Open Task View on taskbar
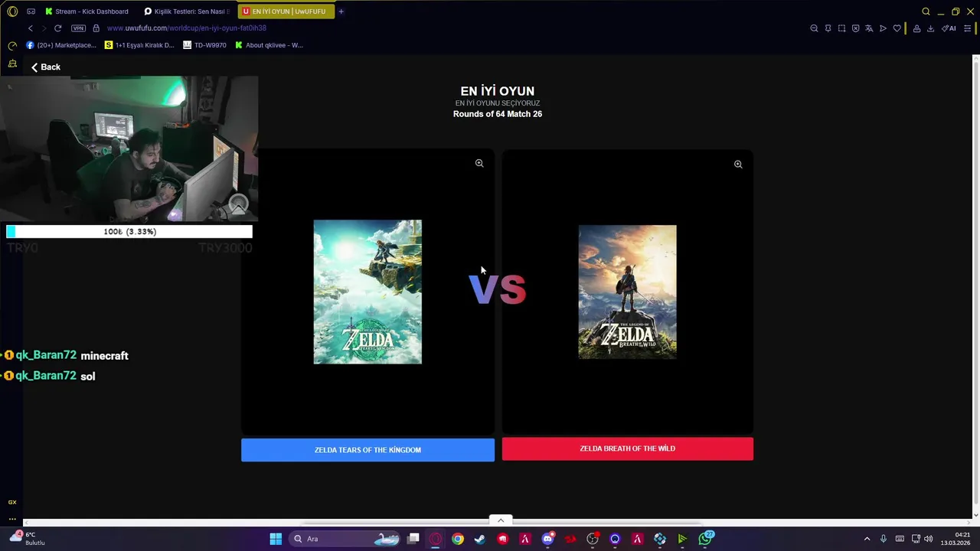This screenshot has width=980, height=551. tap(413, 539)
